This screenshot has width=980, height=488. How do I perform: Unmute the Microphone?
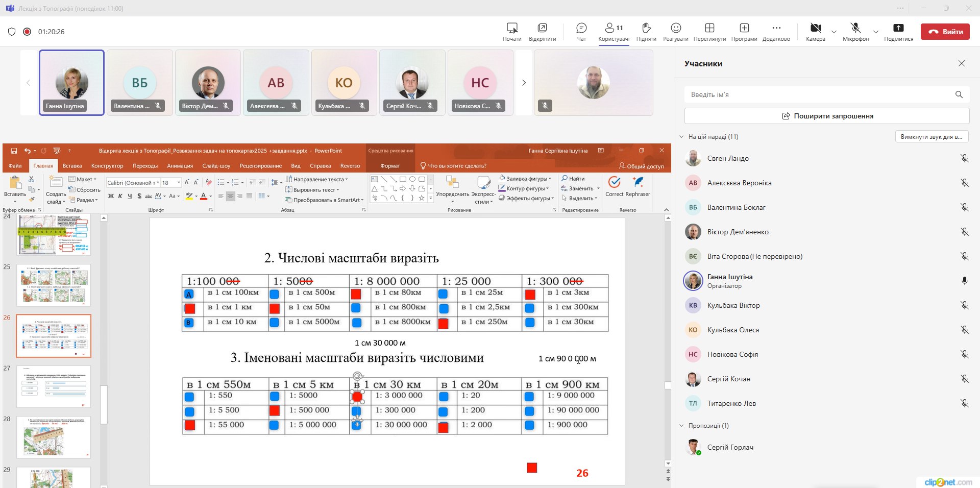pyautogui.click(x=855, y=28)
